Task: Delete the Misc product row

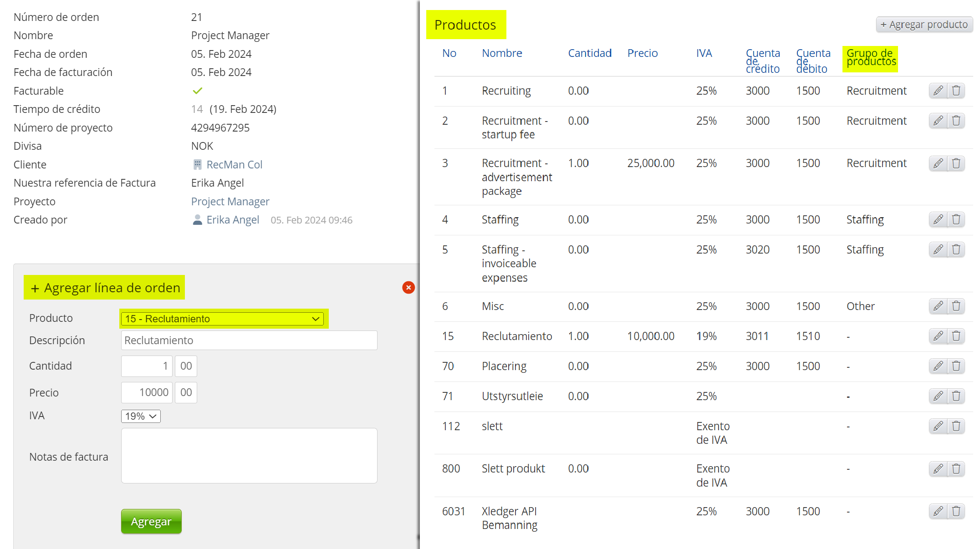Action: point(956,306)
